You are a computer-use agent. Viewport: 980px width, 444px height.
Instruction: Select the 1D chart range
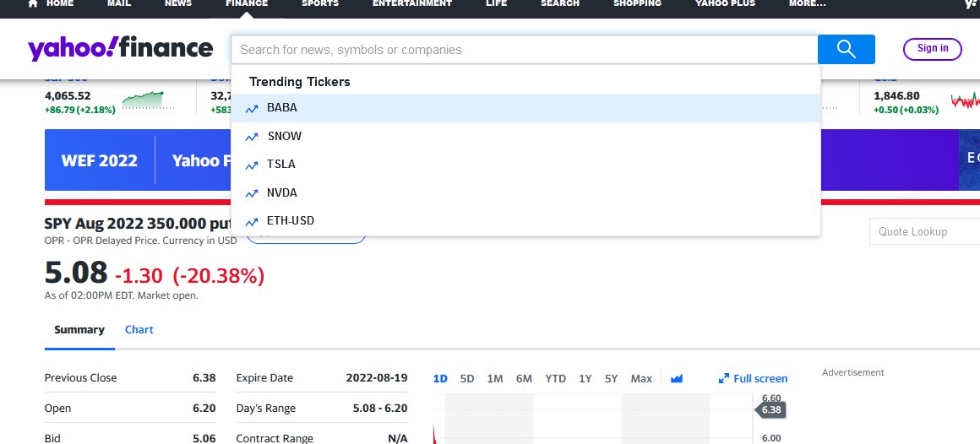coord(440,378)
